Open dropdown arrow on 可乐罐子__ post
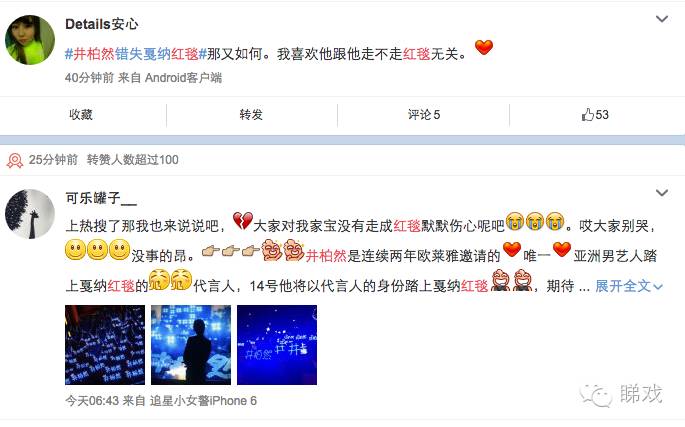 tap(662, 193)
